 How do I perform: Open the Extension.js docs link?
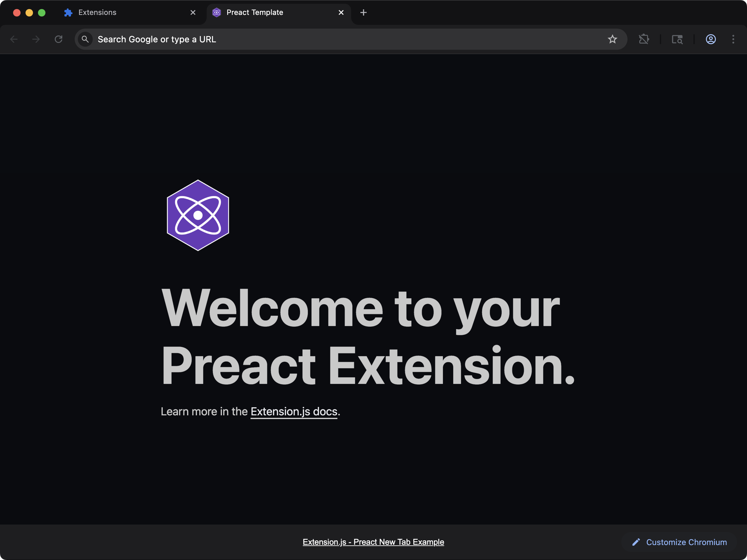[294, 412]
